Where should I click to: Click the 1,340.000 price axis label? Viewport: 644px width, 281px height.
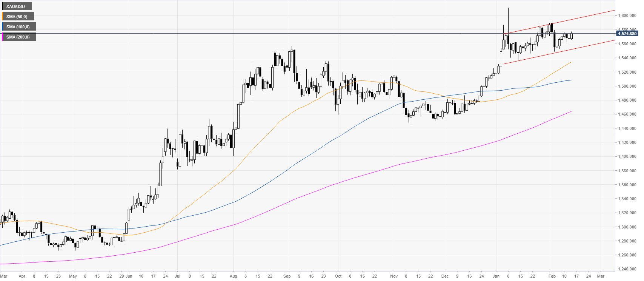coord(627,199)
